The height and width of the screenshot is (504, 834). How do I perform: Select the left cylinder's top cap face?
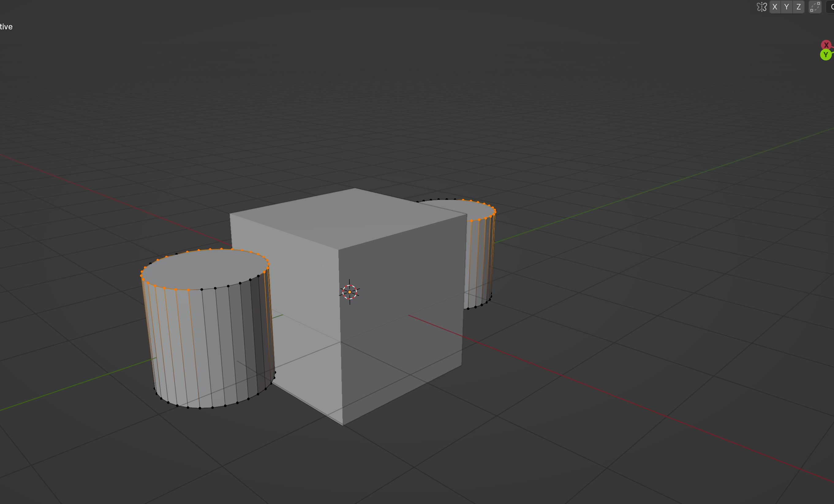pos(205,270)
